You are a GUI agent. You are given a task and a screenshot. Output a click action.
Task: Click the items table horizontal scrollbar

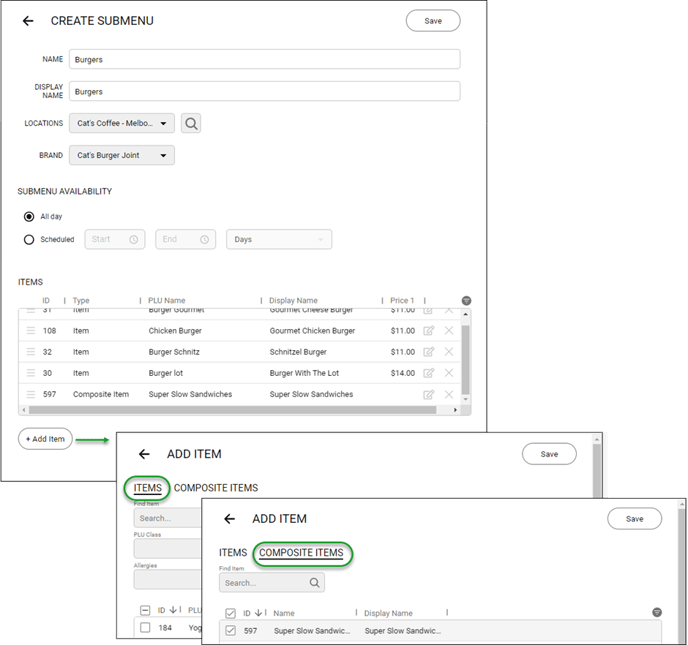(x=233, y=410)
